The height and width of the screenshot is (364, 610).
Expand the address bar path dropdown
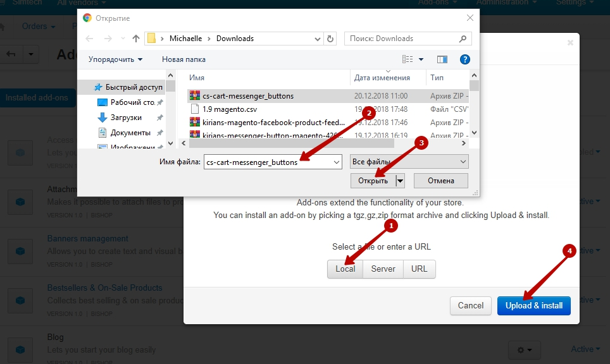(318, 39)
